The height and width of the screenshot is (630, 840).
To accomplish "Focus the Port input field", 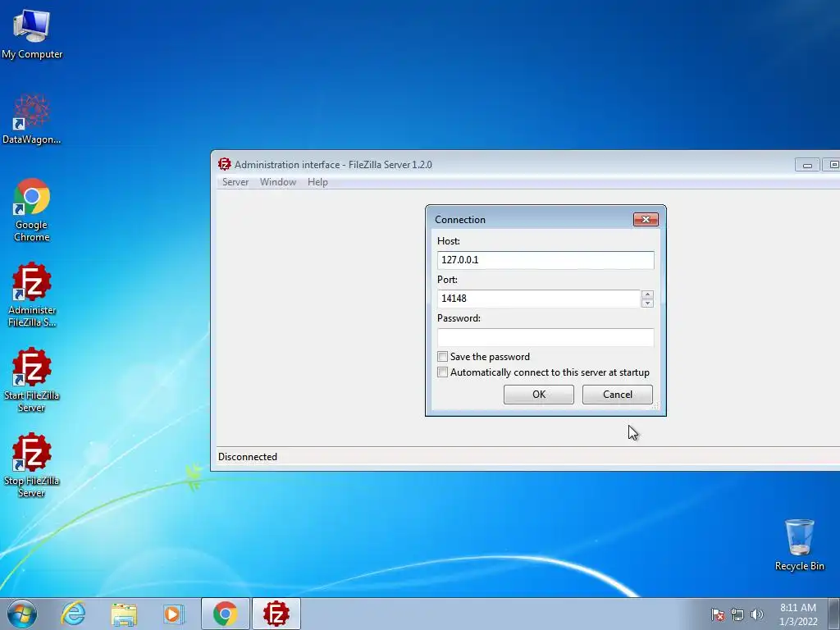I will [x=538, y=299].
